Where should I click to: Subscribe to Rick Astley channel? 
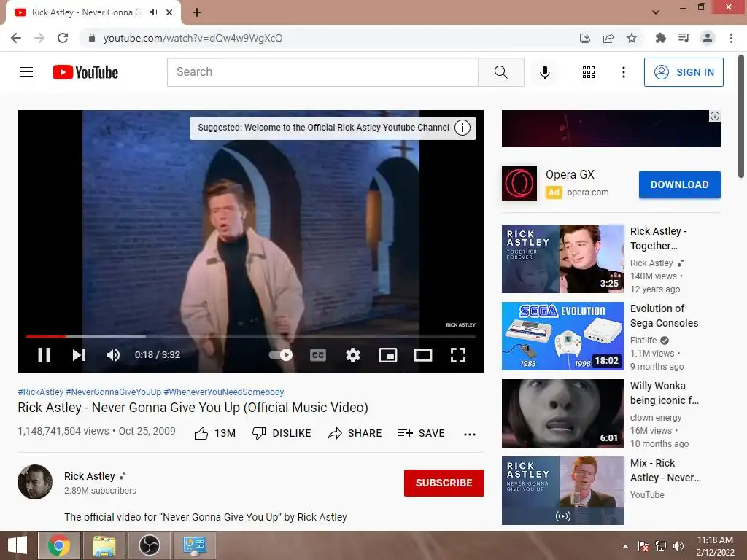[x=444, y=483]
